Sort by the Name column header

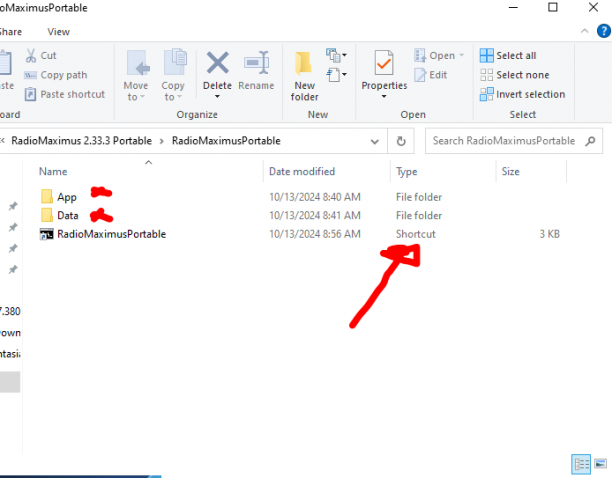point(53,171)
